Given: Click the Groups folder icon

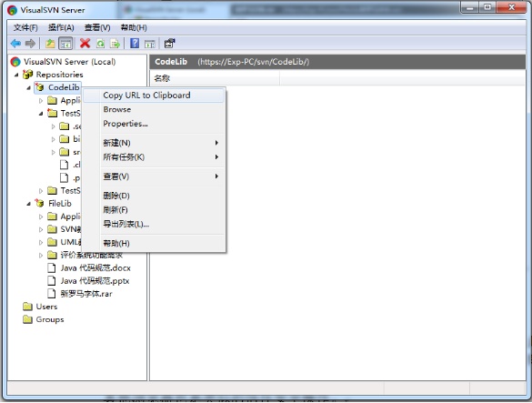Looking at the screenshot, I should (x=27, y=319).
